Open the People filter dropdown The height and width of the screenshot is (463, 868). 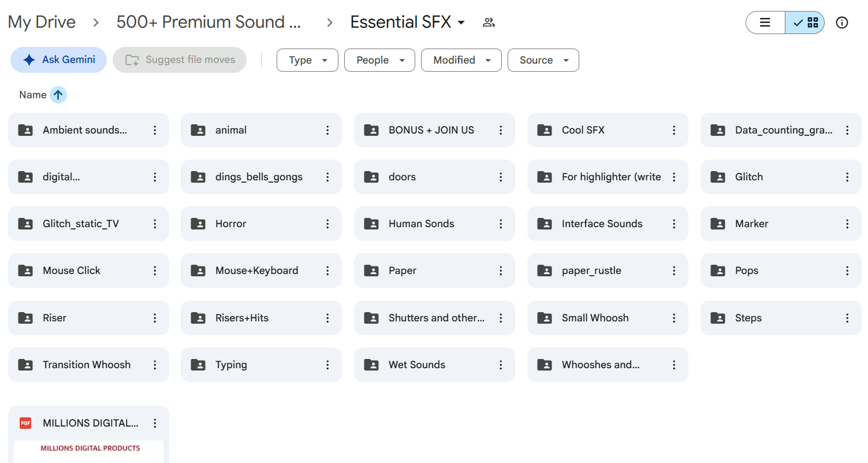pos(379,60)
